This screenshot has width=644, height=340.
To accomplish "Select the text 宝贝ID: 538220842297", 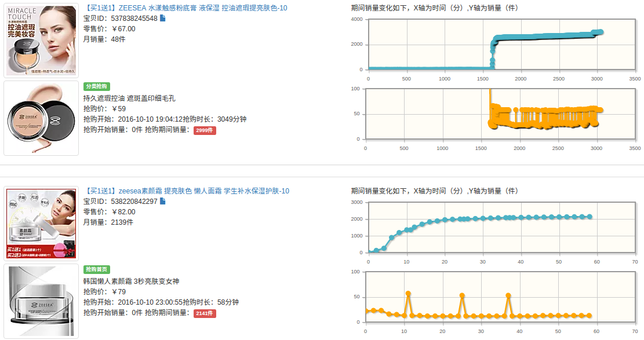I will pos(121,202).
